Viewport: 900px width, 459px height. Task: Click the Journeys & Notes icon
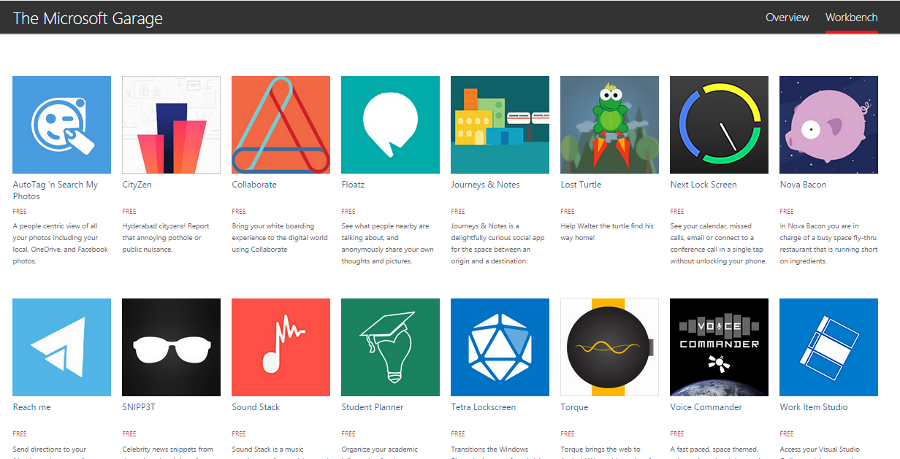click(500, 125)
